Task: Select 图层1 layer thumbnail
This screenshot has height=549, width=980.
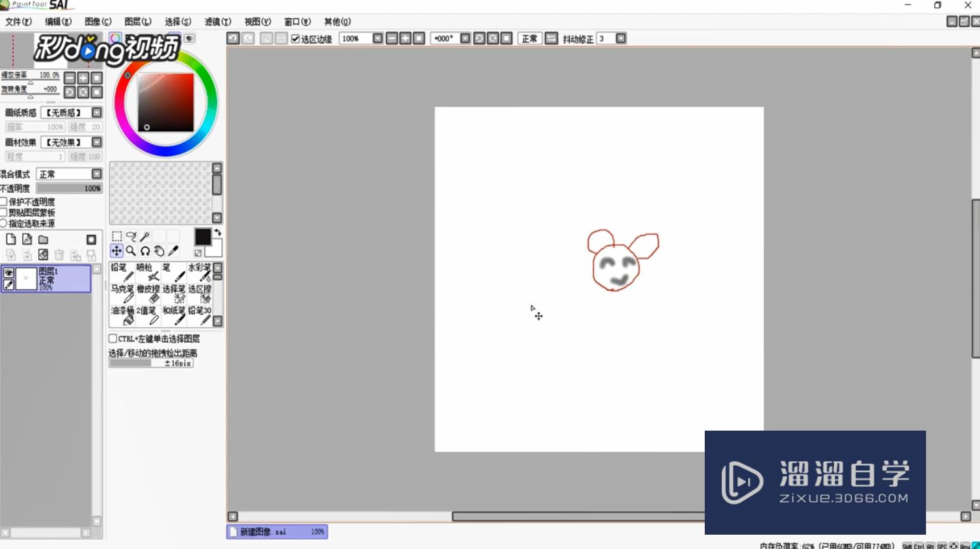Action: 26,278
